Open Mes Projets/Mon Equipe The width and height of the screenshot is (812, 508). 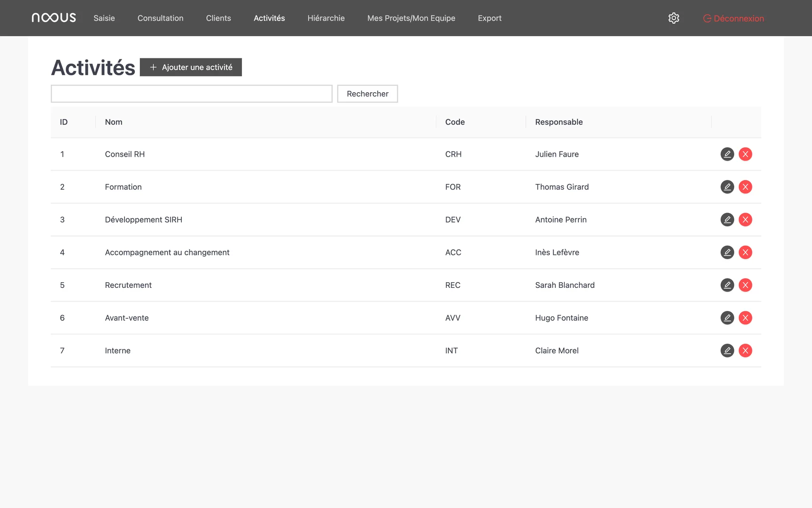click(x=411, y=18)
